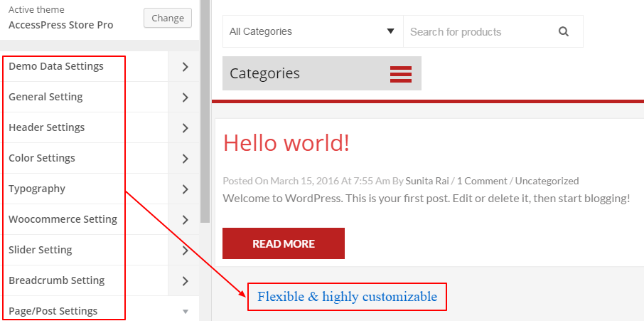
Task: Click chevron beside Color Settings
Action: click(185, 159)
